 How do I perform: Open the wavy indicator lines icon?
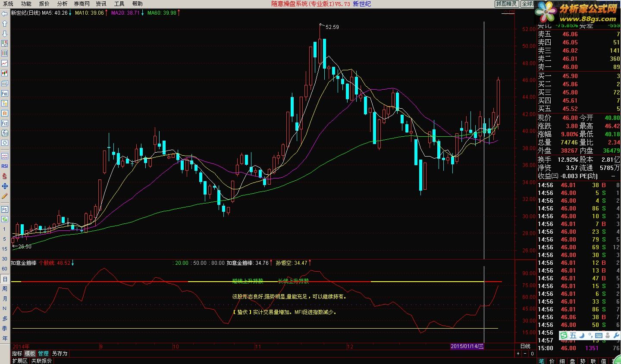[x=5, y=156]
